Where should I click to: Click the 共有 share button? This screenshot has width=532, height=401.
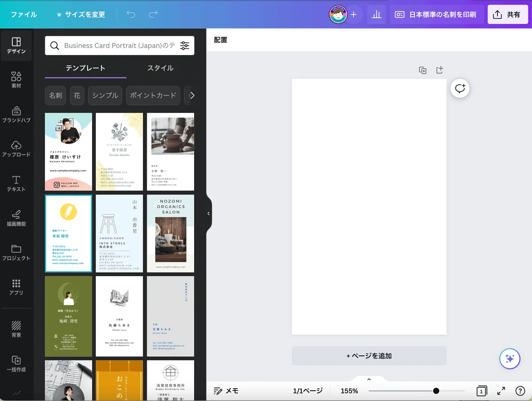pos(508,15)
